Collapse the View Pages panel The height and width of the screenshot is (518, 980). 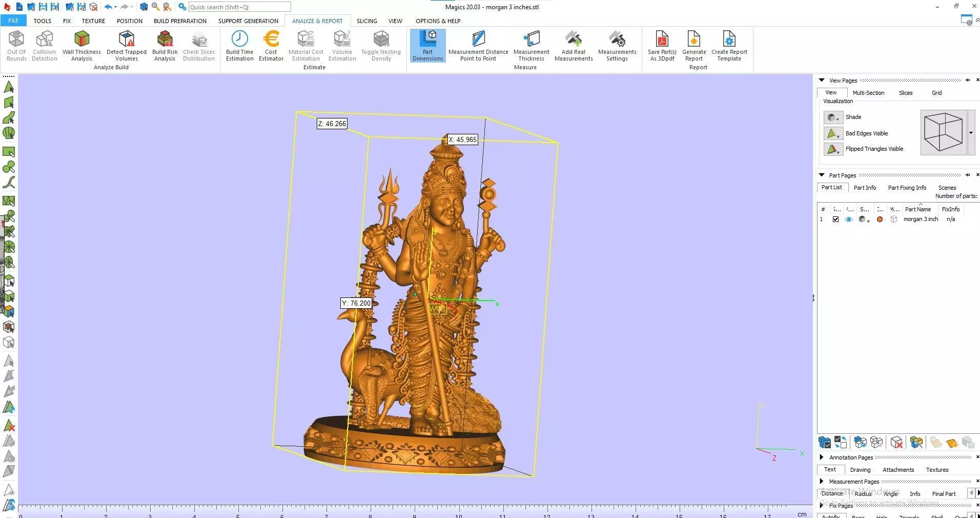[x=822, y=80]
